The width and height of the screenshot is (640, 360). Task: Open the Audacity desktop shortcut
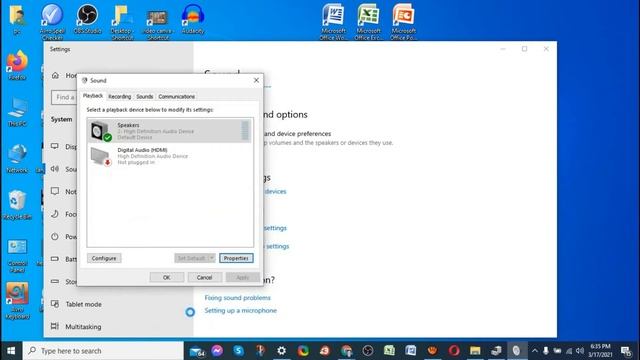click(193, 18)
